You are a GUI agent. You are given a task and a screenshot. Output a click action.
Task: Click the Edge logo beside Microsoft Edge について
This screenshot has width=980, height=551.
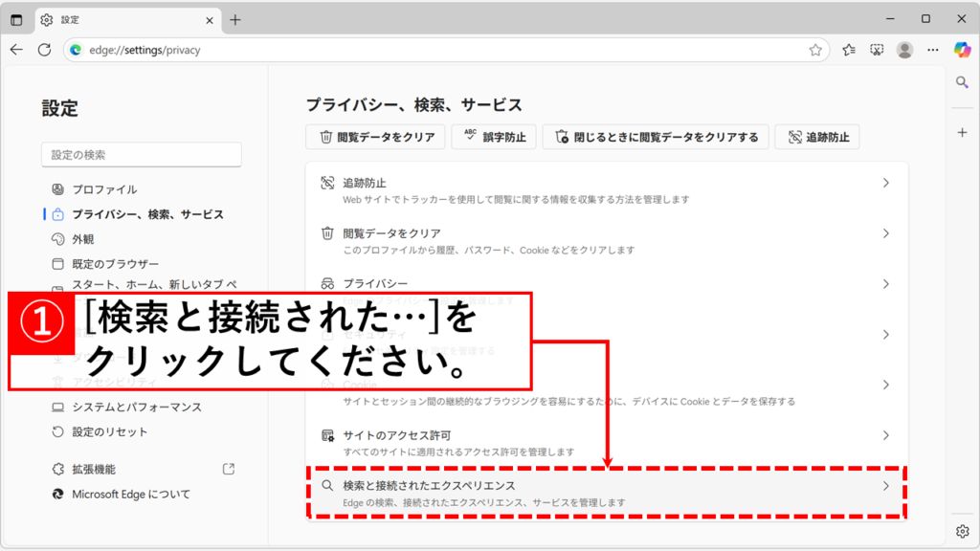click(x=58, y=495)
